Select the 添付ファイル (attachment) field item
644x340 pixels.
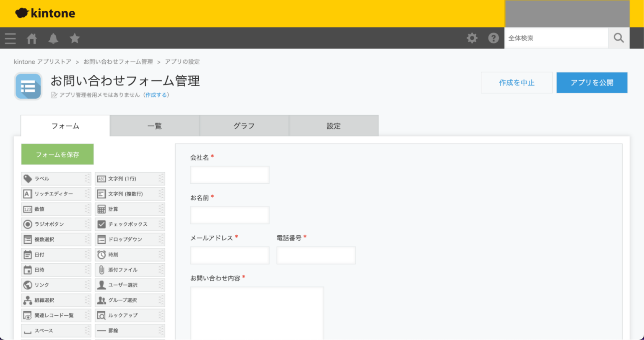click(130, 270)
